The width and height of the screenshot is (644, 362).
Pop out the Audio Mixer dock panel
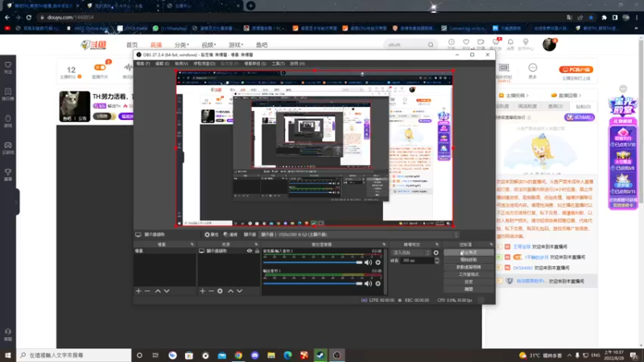tap(384, 245)
